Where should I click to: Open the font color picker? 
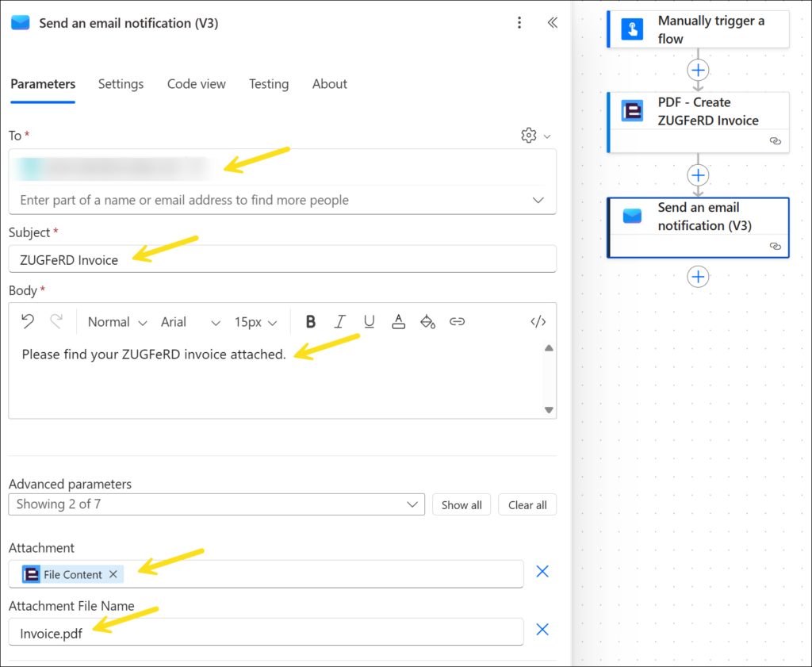(398, 322)
